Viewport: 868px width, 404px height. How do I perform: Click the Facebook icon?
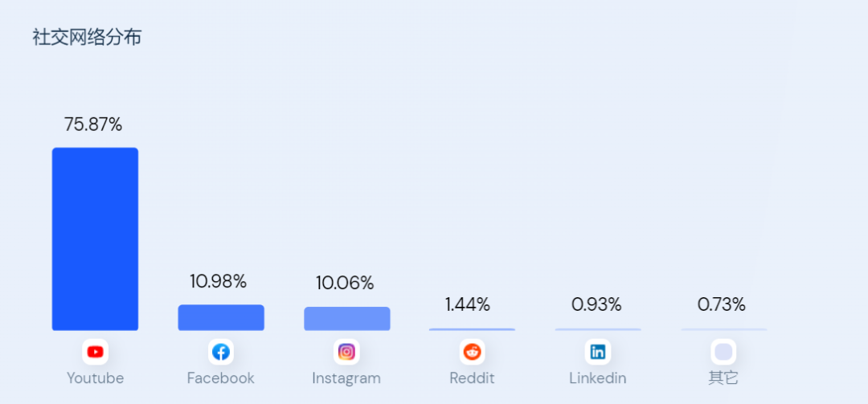tap(221, 352)
